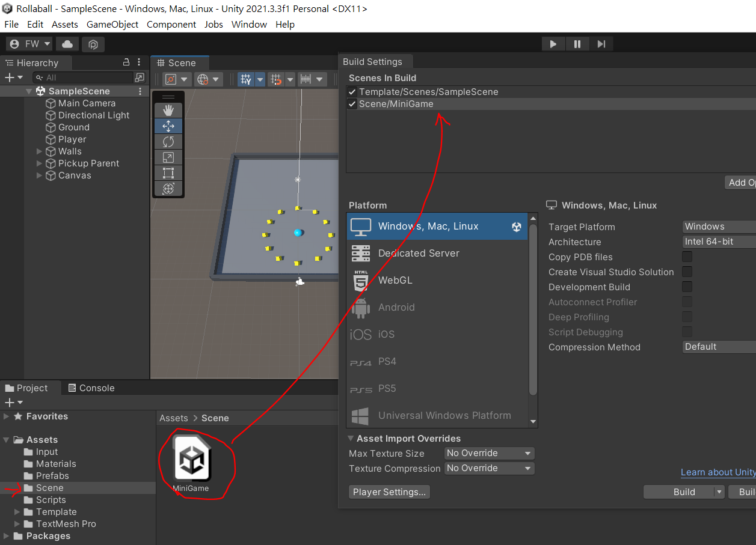Screen dimensions: 756x545
Task: Toggle grid snapping magnet icon
Action: pyautogui.click(x=277, y=79)
